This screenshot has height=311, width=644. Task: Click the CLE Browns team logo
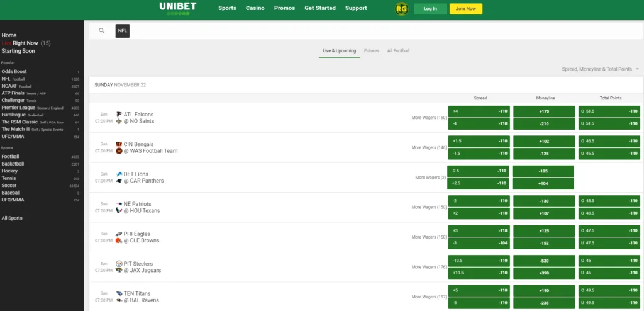click(119, 240)
